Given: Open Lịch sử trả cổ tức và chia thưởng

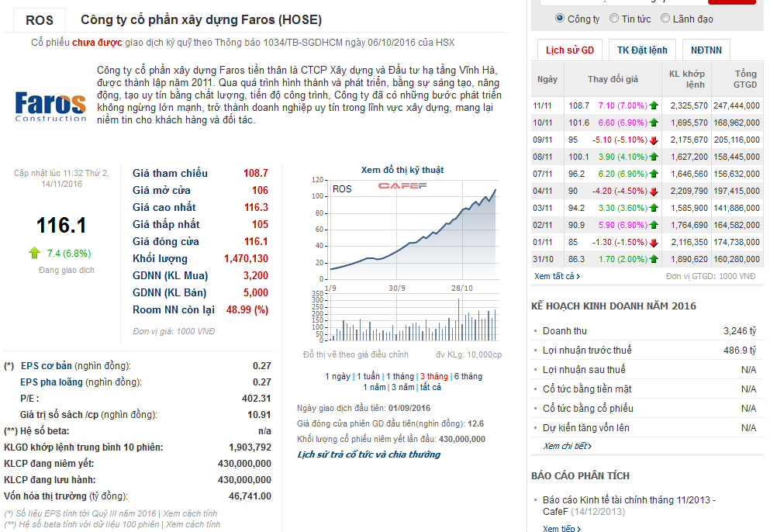Looking at the screenshot, I should point(369,454).
